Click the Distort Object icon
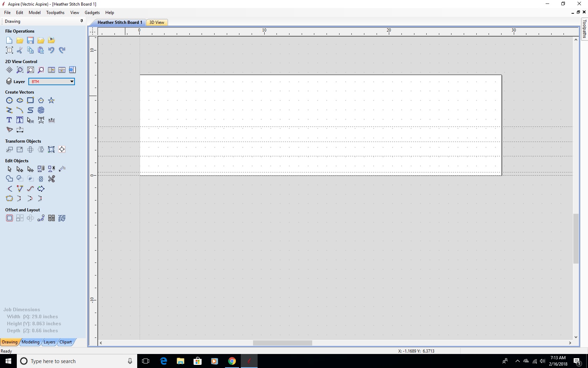 pos(51,150)
